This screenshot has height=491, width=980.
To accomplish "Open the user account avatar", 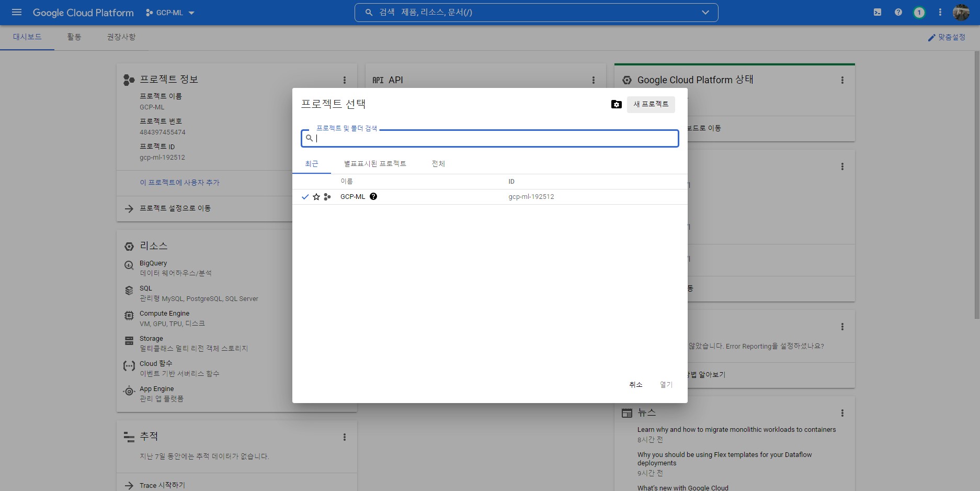I will pos(961,12).
